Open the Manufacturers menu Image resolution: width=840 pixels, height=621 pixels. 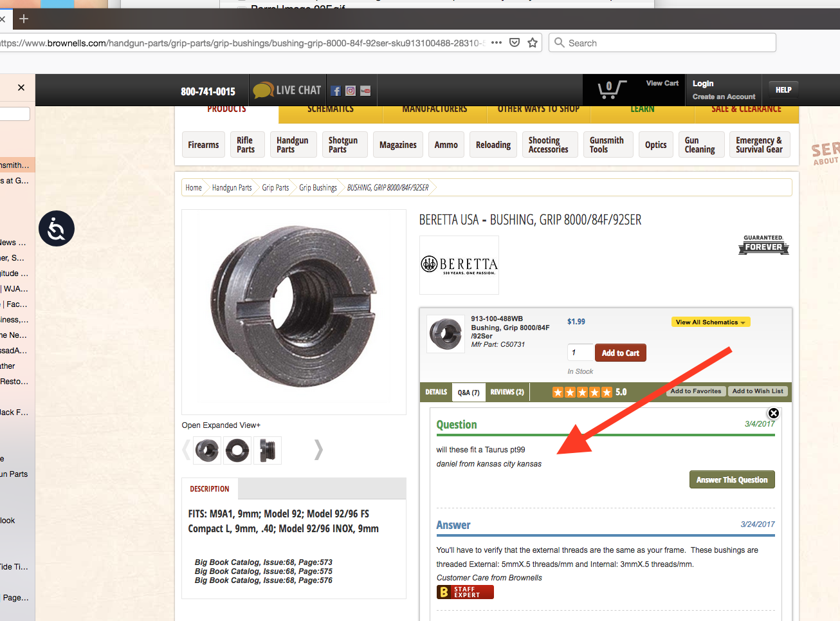[435, 109]
